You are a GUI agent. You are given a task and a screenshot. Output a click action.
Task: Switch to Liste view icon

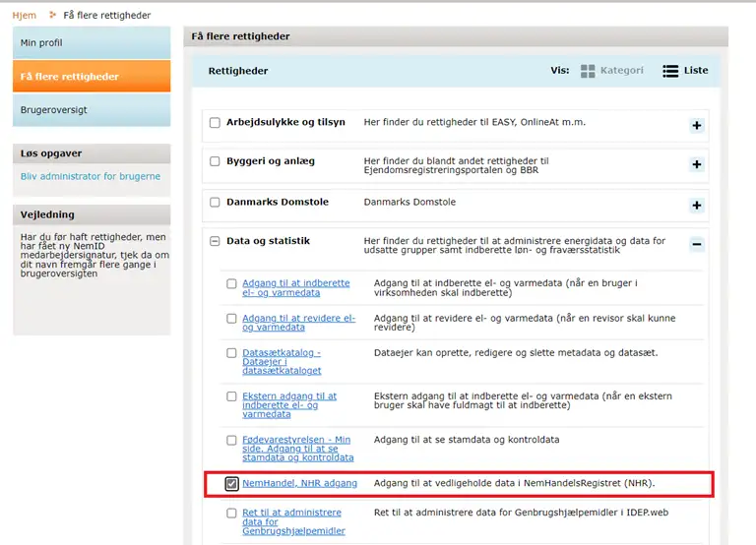(x=670, y=71)
